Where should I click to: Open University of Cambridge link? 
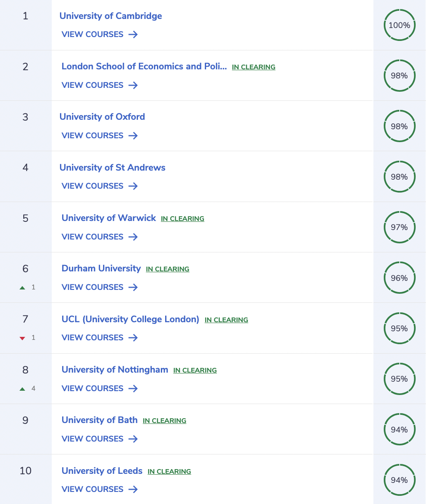[x=111, y=16]
